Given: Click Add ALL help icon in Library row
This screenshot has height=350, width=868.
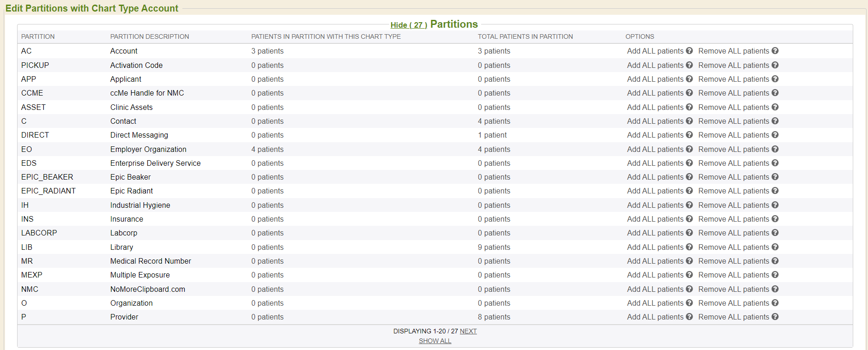Looking at the screenshot, I should click(689, 247).
